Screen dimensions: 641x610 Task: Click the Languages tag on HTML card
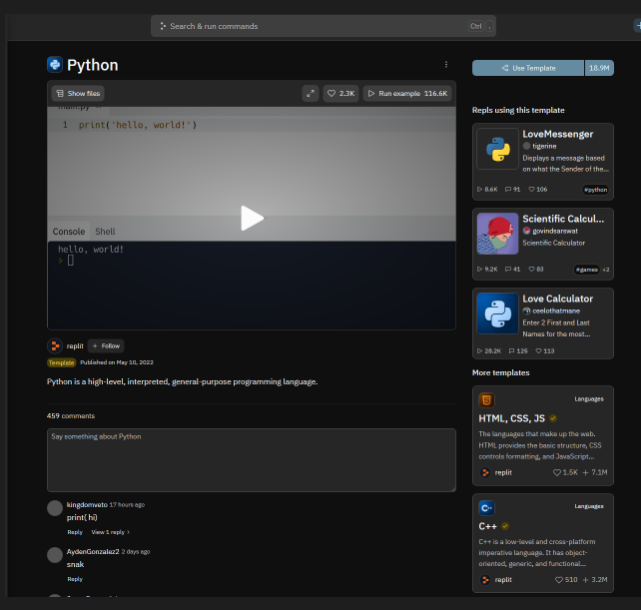589,399
